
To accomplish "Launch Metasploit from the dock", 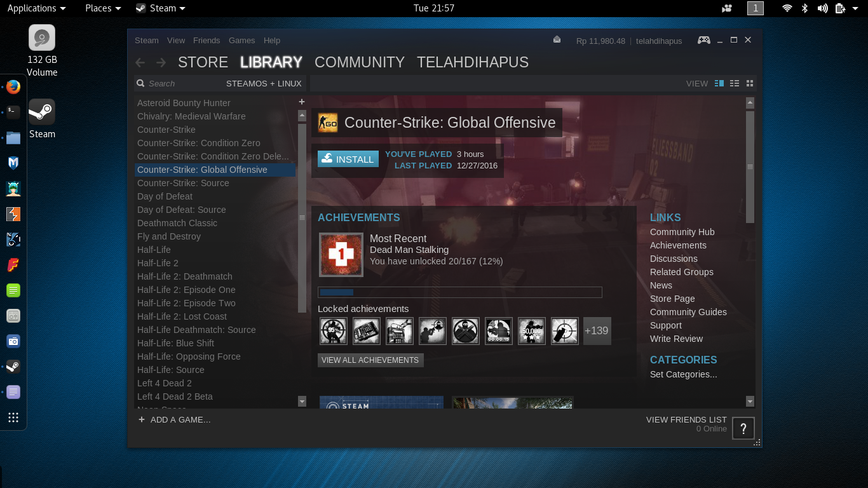I will coord(13,163).
